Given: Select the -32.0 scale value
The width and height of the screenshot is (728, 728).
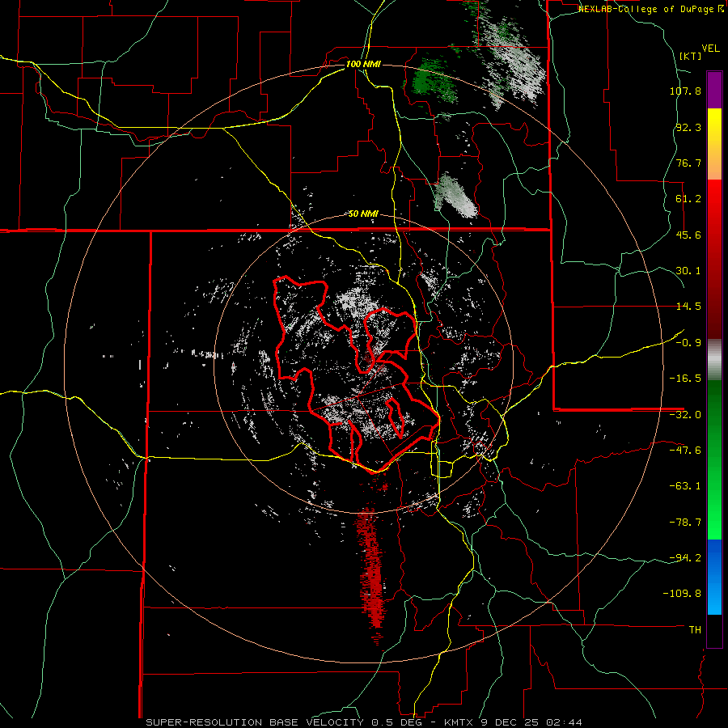Looking at the screenshot, I should coord(685,415).
